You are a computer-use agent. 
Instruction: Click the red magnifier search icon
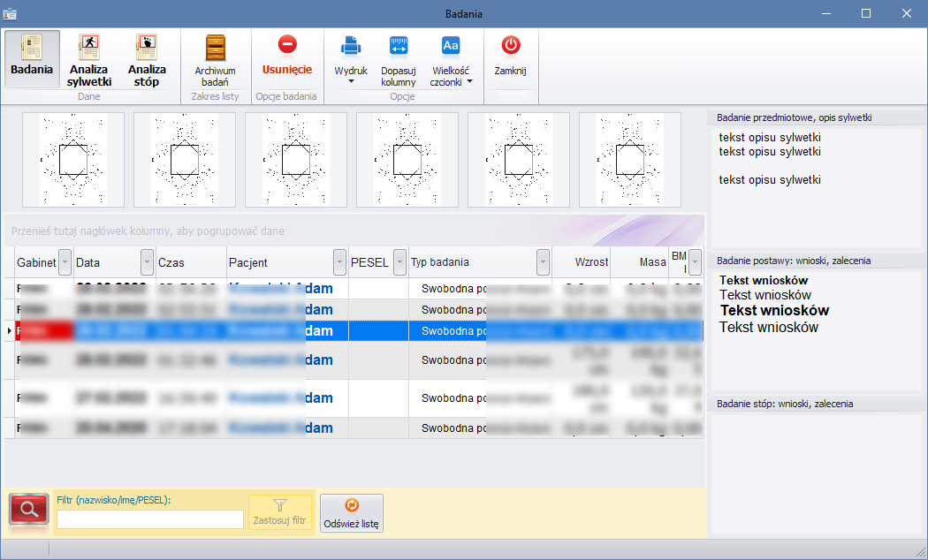29,511
